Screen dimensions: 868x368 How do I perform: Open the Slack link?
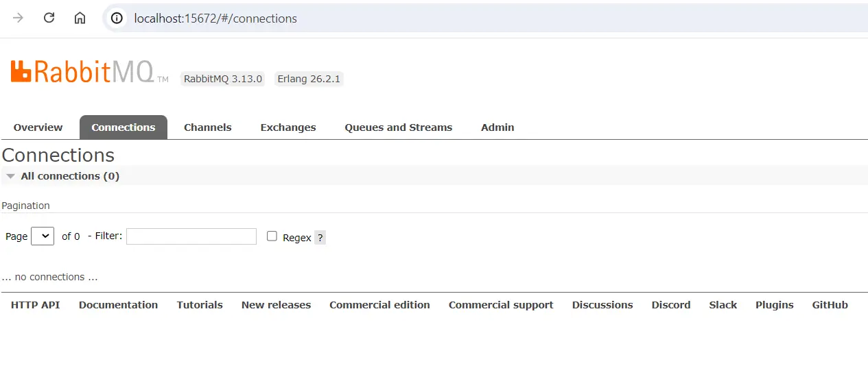[723, 305]
